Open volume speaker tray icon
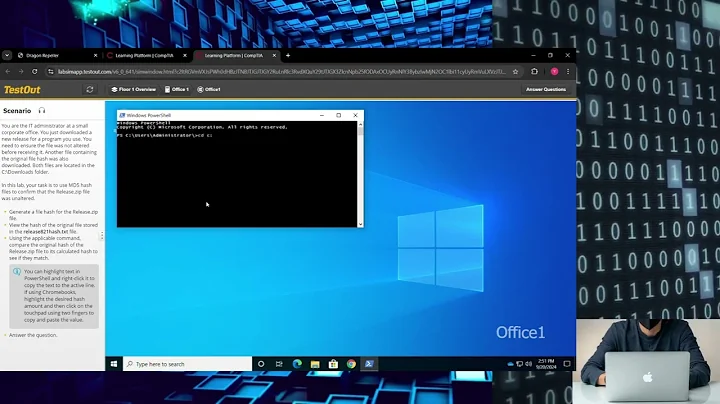Screen dimensions: 720x404 [x=529, y=364]
